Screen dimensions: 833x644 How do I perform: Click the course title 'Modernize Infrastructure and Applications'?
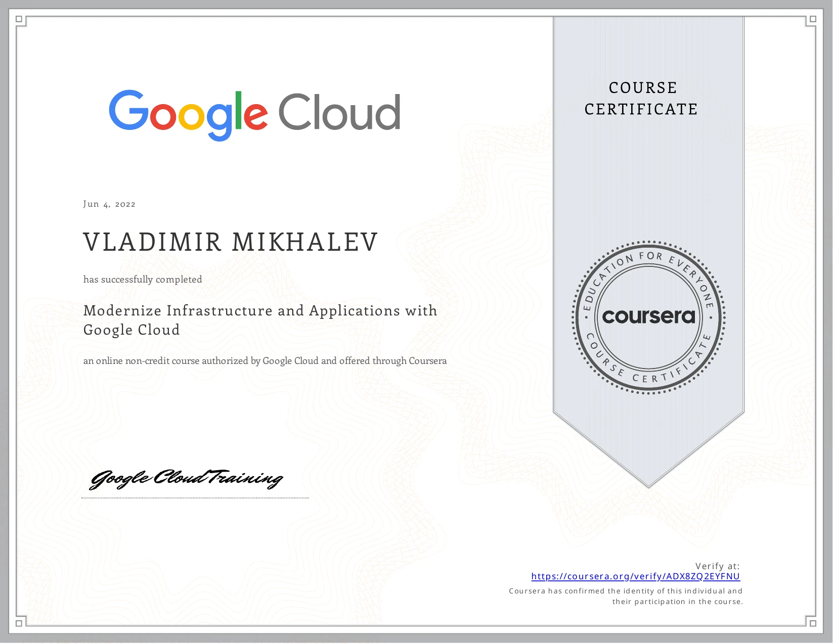pos(260,311)
